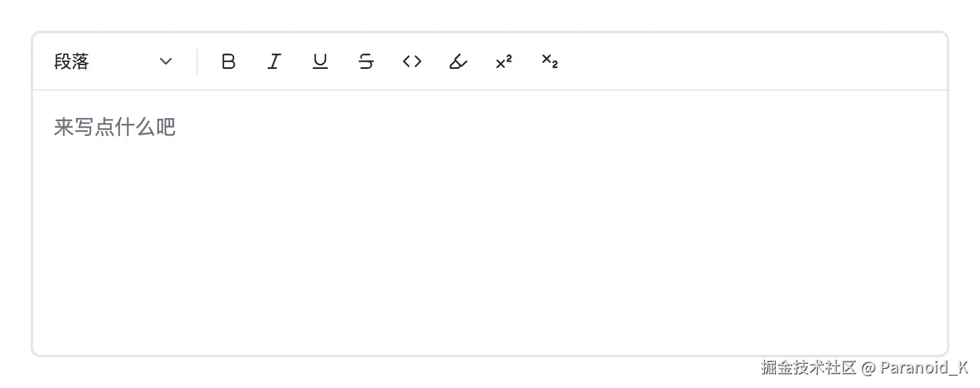
Task: Apply strikethrough to text
Action: [x=366, y=61]
